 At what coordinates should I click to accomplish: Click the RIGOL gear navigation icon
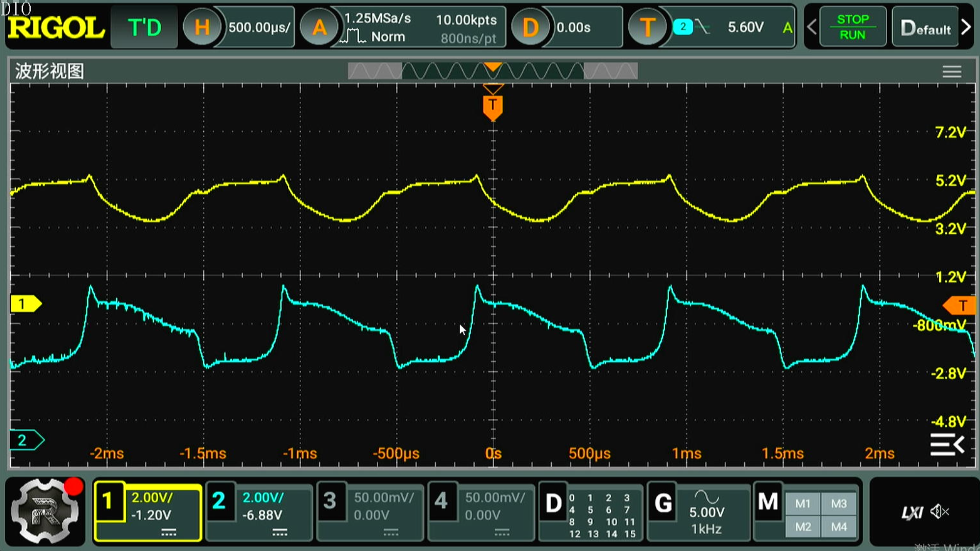45,512
